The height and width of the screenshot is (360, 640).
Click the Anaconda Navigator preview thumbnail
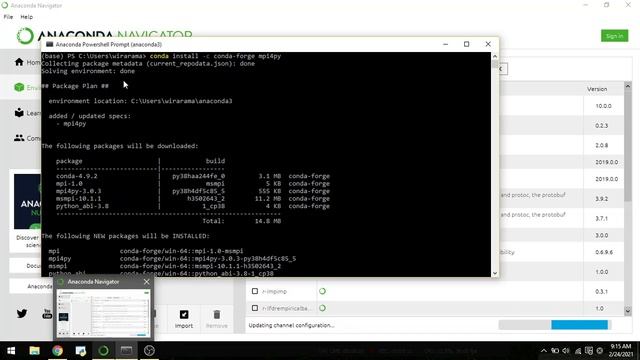coord(104,313)
